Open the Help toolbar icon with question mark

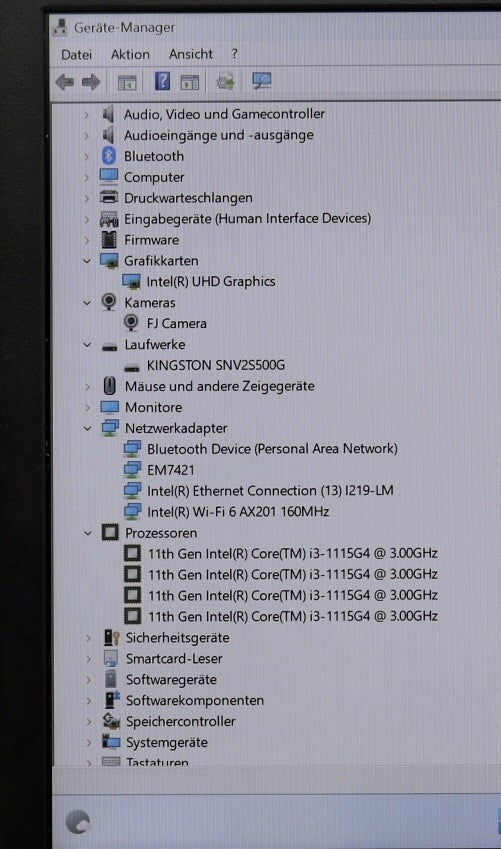pyautogui.click(x=162, y=82)
